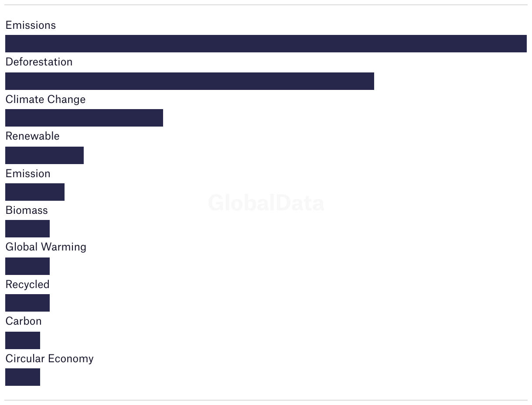The image size is (532, 405).
Task: Select the Carbon bar
Action: tap(23, 340)
